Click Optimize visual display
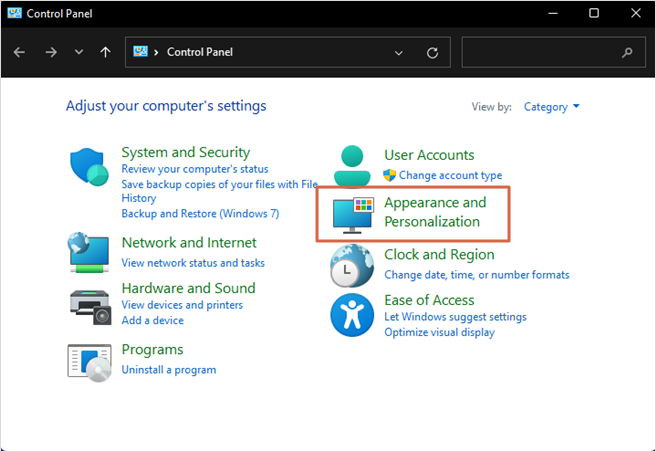656x452 pixels. 439,332
